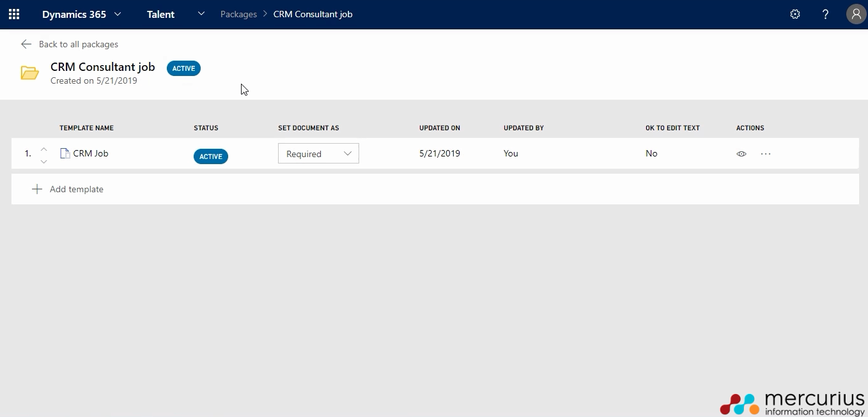Open the help question mark icon
Screen dimensions: 868x417
(x=826, y=14)
